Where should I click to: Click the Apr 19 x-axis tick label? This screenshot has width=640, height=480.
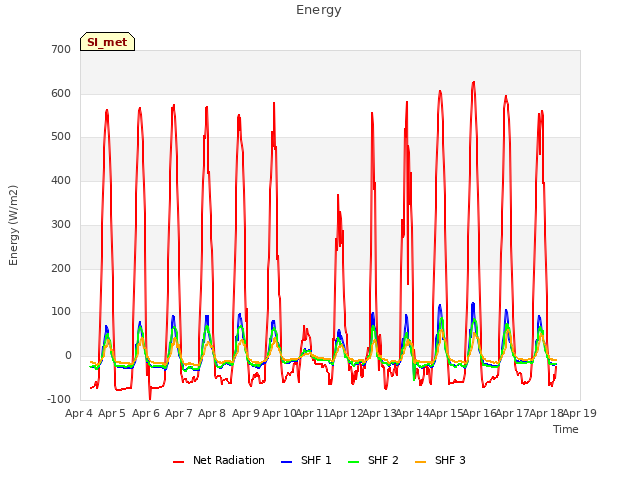[x=580, y=413]
